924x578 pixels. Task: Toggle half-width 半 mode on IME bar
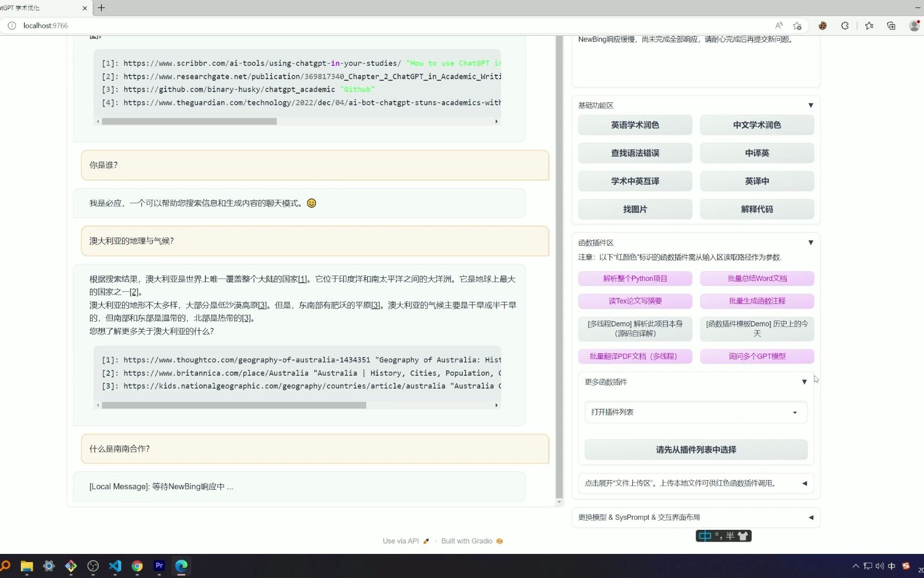click(x=730, y=536)
